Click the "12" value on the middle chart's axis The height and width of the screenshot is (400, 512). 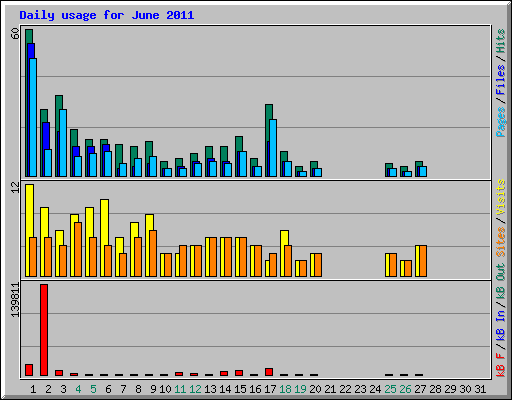15,188
